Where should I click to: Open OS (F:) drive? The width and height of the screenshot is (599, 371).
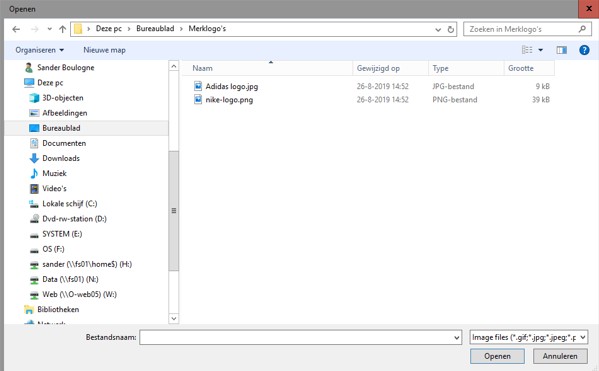point(53,249)
